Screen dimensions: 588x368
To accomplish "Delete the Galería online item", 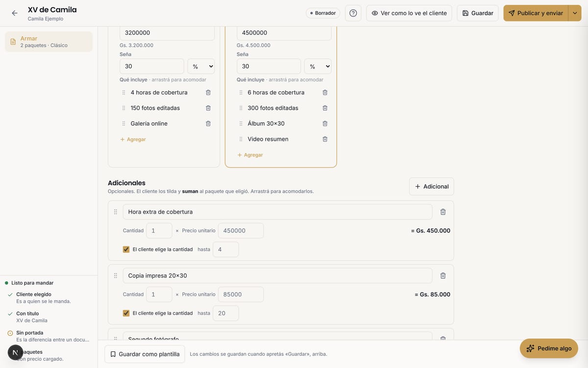I will coord(208,124).
